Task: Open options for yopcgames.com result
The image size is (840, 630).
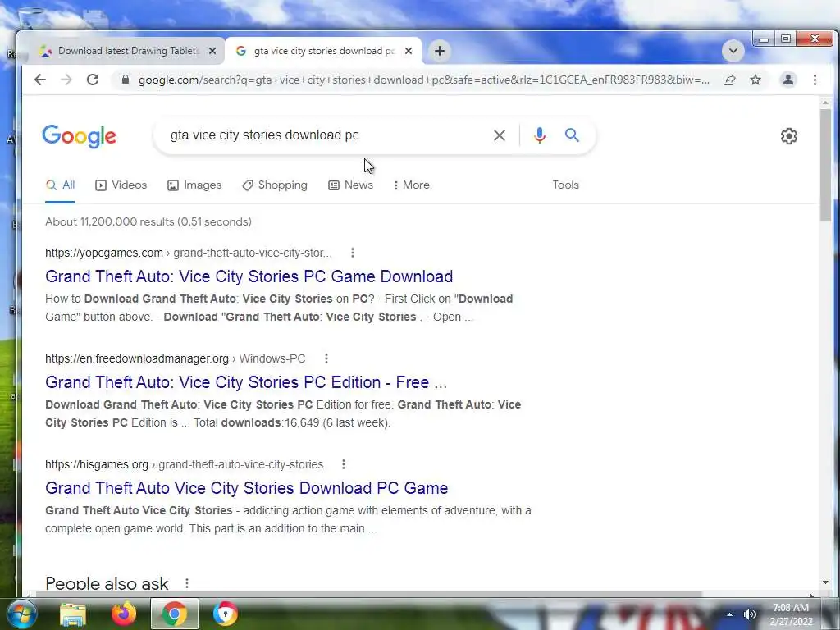Action: click(352, 253)
